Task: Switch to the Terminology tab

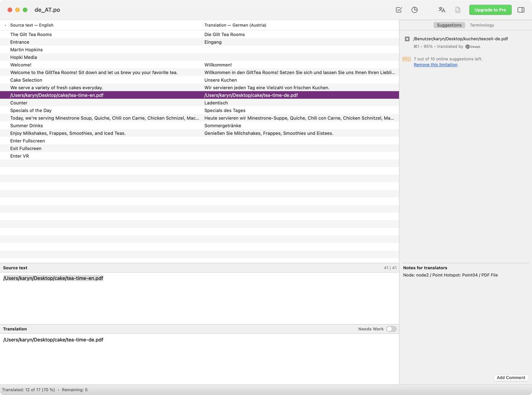Action: coord(482,25)
